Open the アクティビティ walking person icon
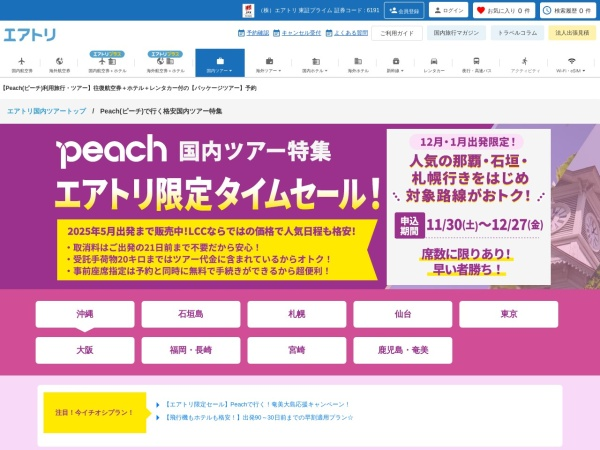 point(525,61)
